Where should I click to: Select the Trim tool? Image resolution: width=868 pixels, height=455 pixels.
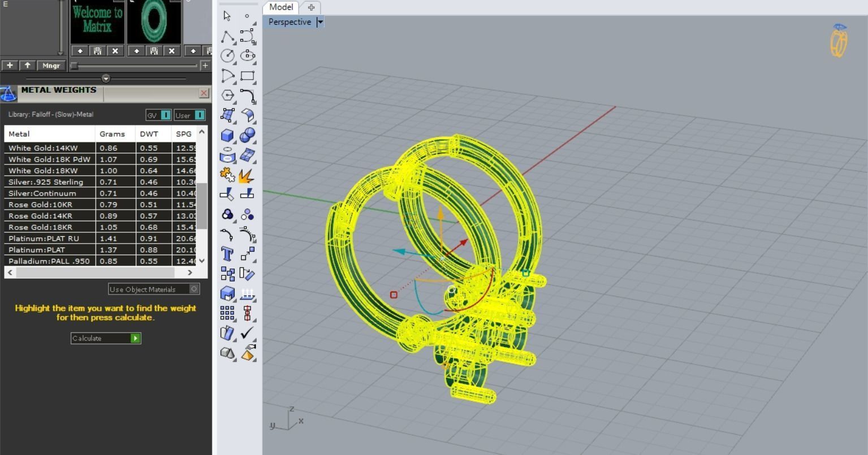coord(227,195)
